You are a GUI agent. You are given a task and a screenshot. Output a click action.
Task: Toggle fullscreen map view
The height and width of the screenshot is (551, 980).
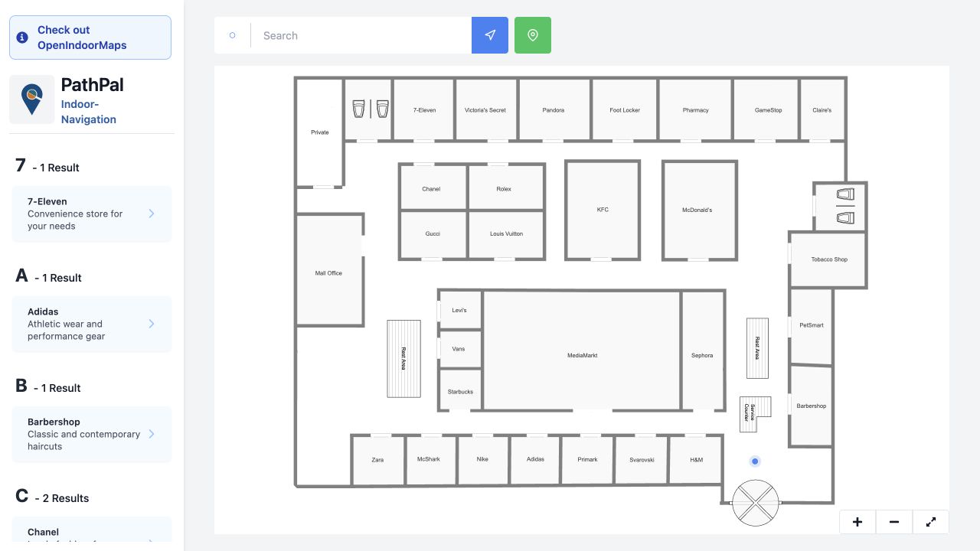[931, 522]
